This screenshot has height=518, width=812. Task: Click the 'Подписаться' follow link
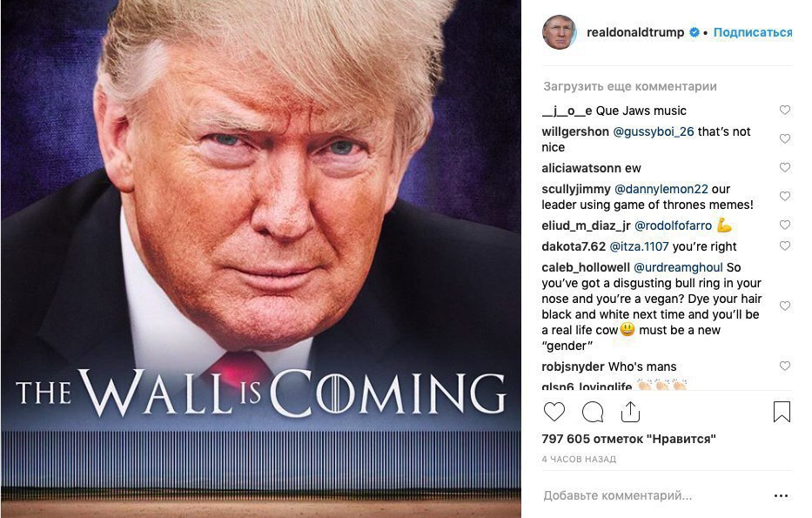(x=753, y=32)
